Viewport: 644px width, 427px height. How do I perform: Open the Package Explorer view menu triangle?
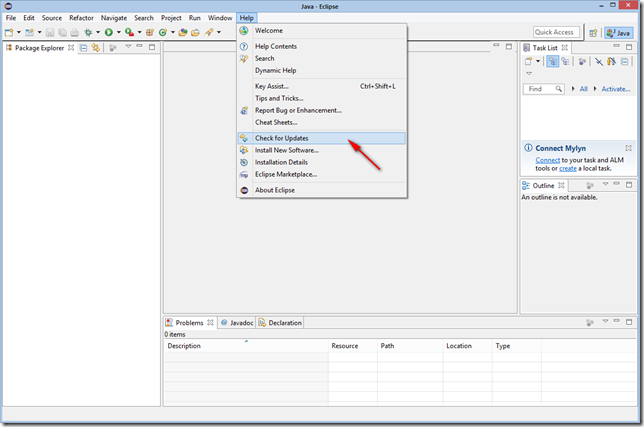[128, 46]
